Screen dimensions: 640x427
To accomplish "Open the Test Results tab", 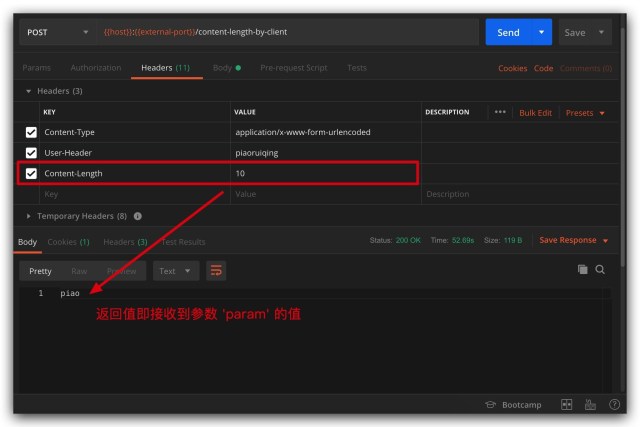I will tap(183, 242).
